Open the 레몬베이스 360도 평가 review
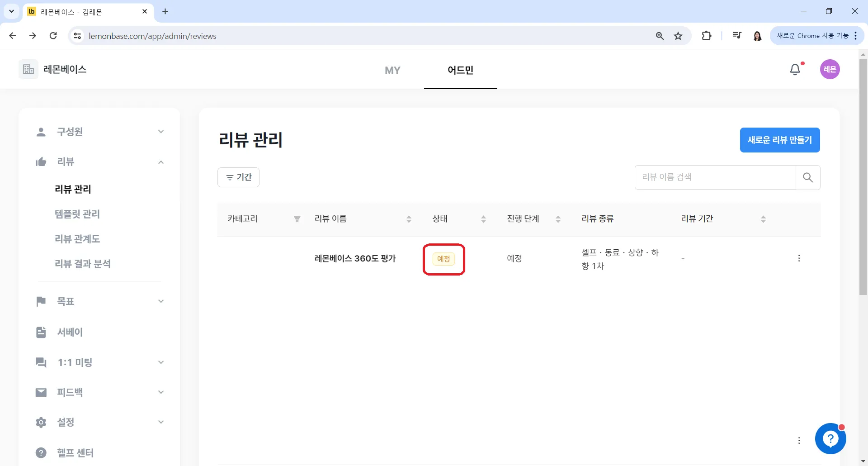The height and width of the screenshot is (466, 868). [x=355, y=258]
